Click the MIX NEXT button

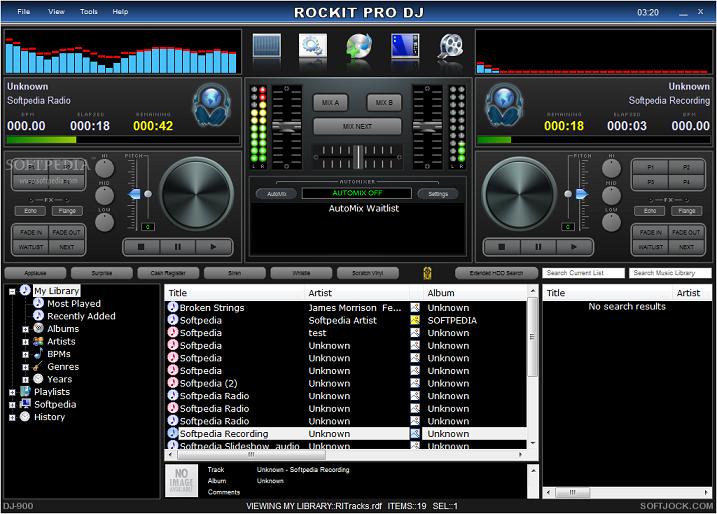pos(357,127)
